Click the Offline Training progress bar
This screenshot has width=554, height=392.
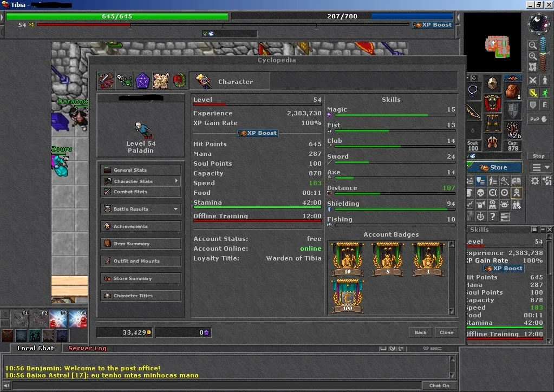(257, 221)
